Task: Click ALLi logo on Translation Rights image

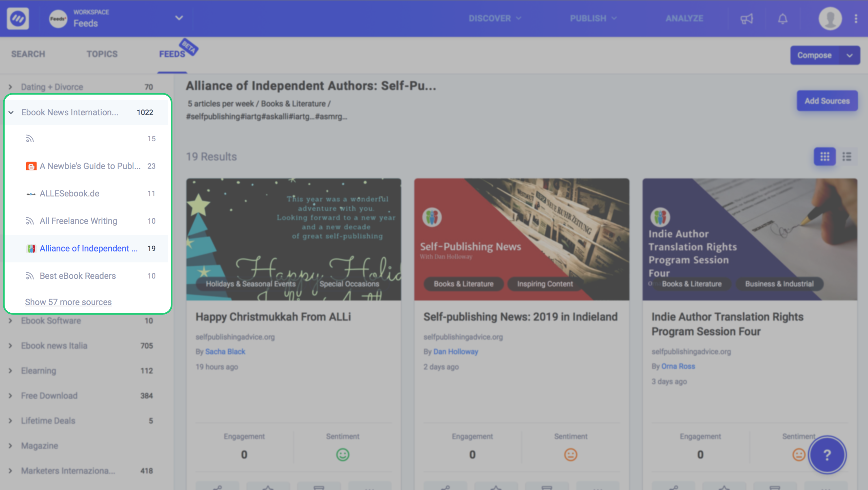Action: coord(660,217)
